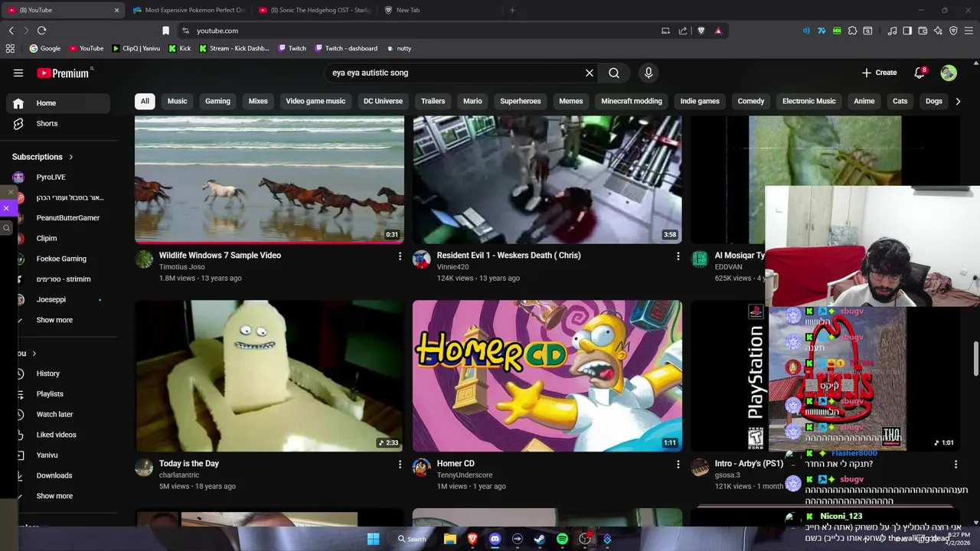Open the YouTube hamburger guide menu
This screenshot has height=551, width=980.
(x=18, y=73)
